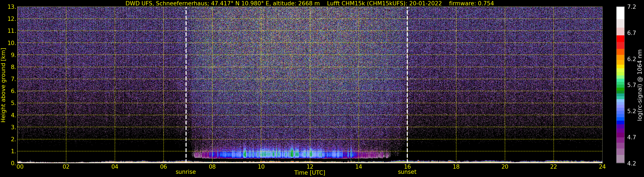
Task: Click the time axis tick label 22
Action: tap(554, 167)
